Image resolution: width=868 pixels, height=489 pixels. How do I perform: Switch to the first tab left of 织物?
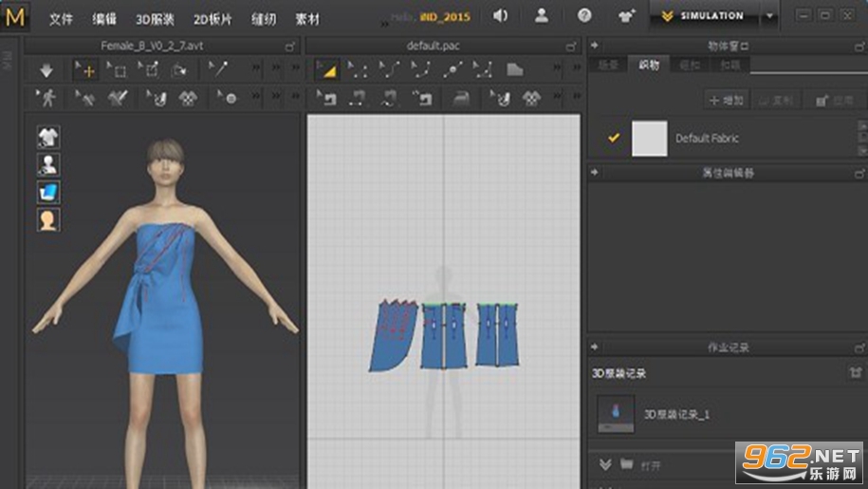click(608, 65)
